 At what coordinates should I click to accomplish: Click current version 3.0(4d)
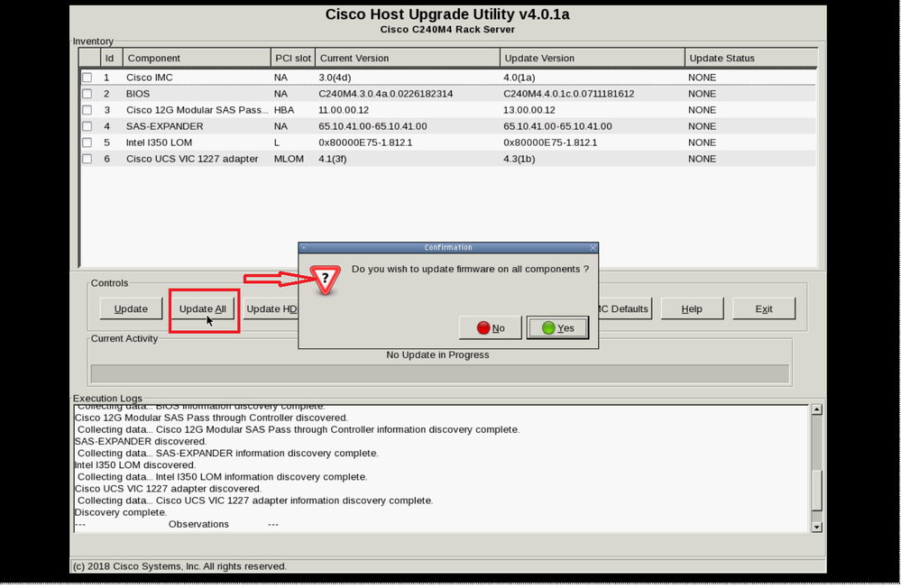[x=335, y=78]
